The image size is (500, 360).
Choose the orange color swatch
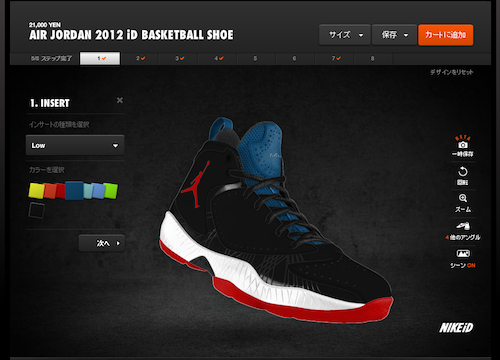tap(50, 191)
